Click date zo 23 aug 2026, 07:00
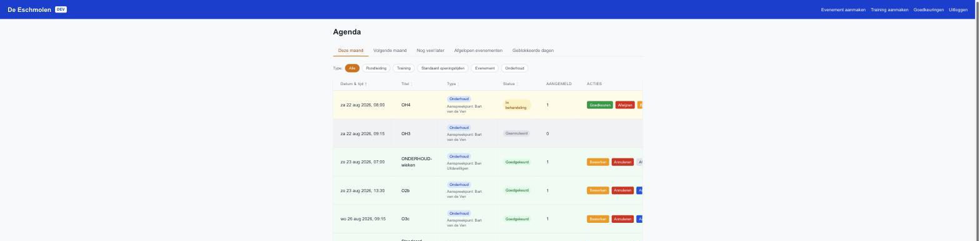 click(362, 162)
